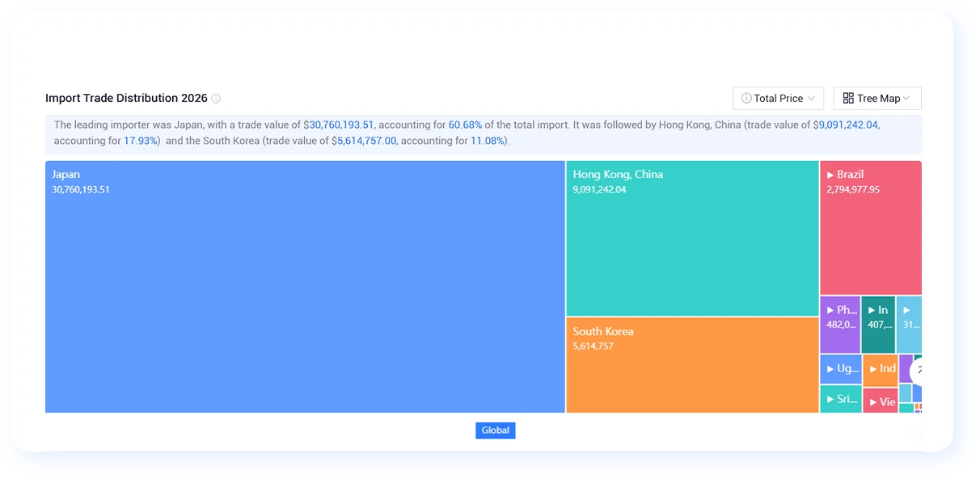Click the arrow icon on the Ph... purple tile
This screenshot has height=479, width=980.
coord(830,310)
